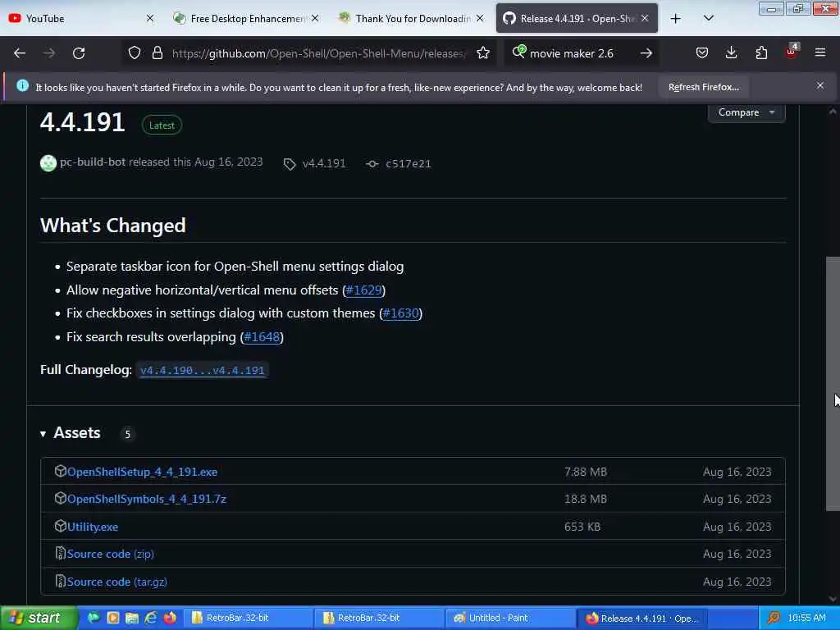This screenshot has height=630, width=840.
Task: Click the zip icon of Source code (zip)
Action: 61,554
